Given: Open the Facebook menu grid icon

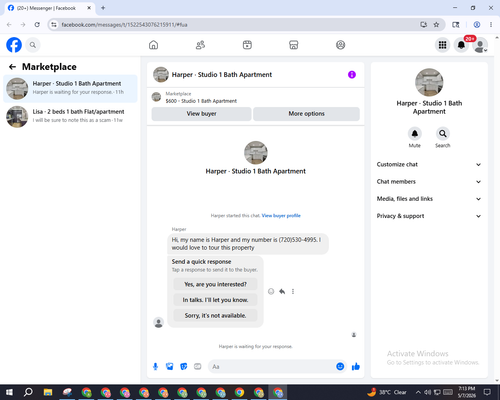Looking at the screenshot, I should (x=442, y=45).
